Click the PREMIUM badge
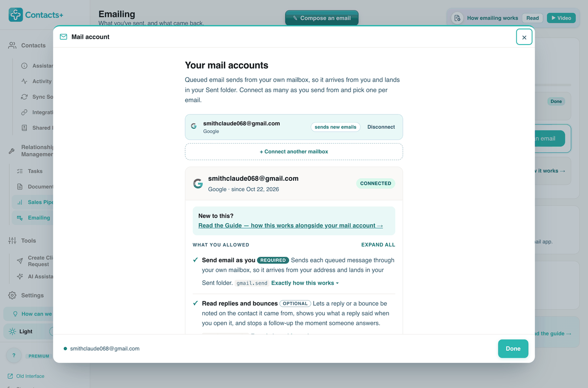Screen dimensions: 588x388 pos(39,356)
